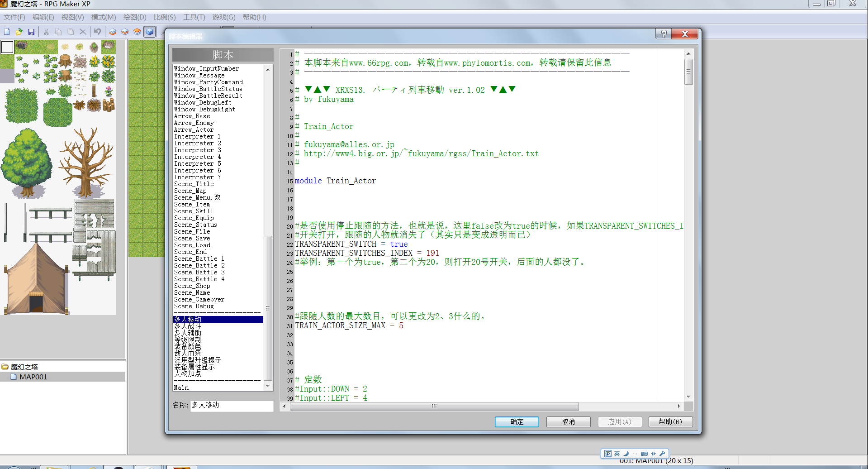Click the code editor horizontal scroll-right arrow
Image resolution: width=868 pixels, height=469 pixels.
(678, 406)
